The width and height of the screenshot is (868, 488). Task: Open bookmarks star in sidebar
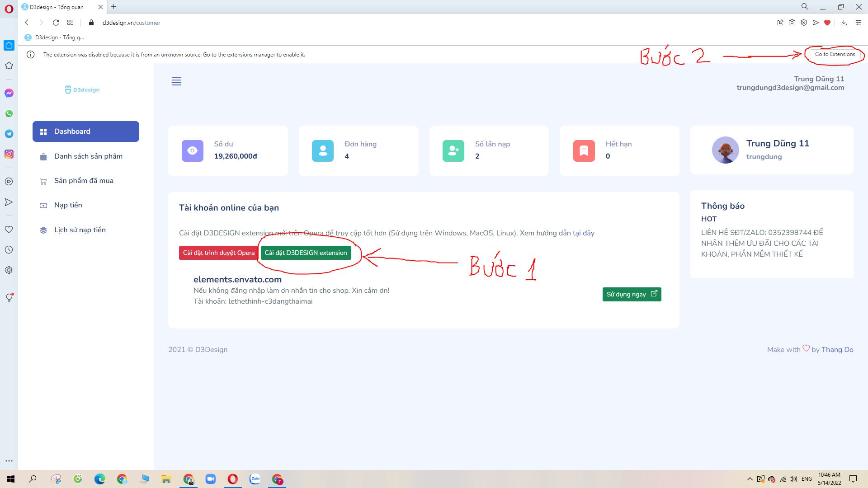point(9,66)
